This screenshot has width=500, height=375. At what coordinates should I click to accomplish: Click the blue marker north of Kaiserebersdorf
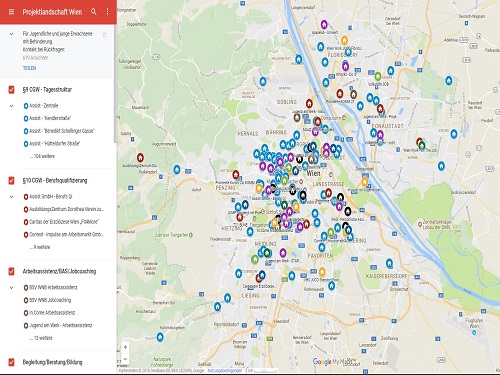click(x=389, y=263)
